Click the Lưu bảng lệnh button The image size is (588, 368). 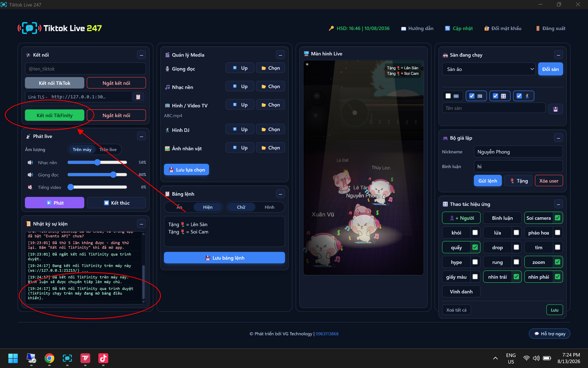[224, 258]
